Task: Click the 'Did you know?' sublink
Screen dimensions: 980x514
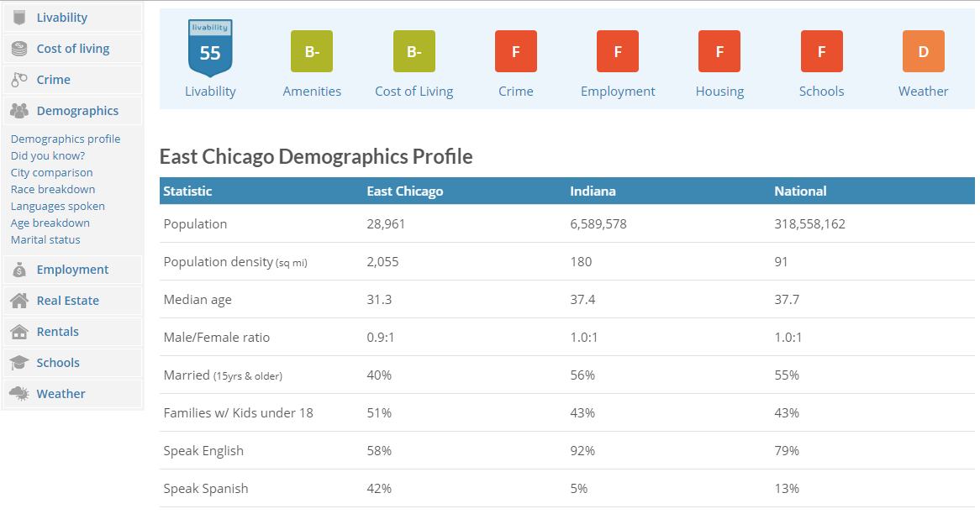Action: click(x=48, y=155)
